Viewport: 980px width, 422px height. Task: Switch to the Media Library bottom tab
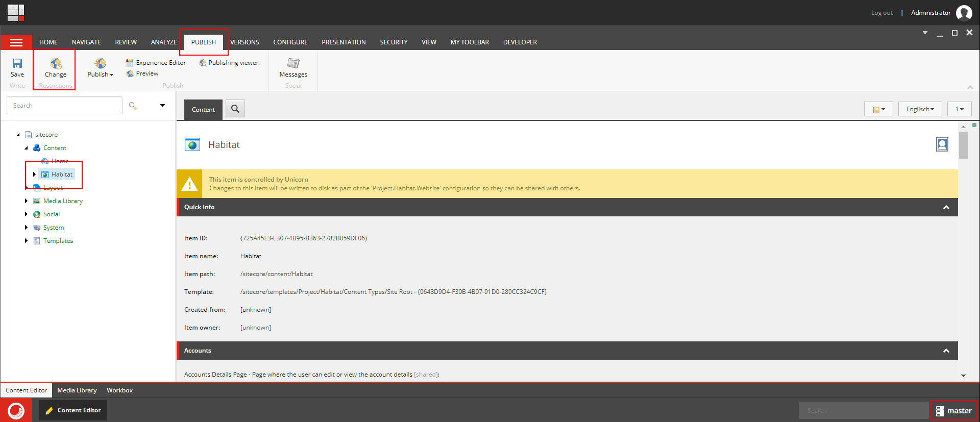pyautogui.click(x=77, y=390)
